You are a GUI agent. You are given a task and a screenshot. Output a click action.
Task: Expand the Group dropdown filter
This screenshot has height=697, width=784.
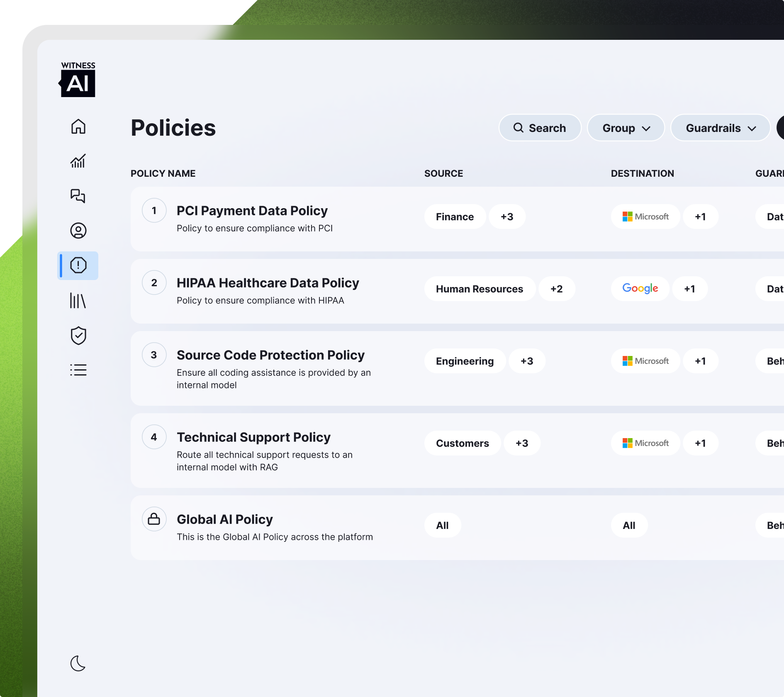click(626, 128)
